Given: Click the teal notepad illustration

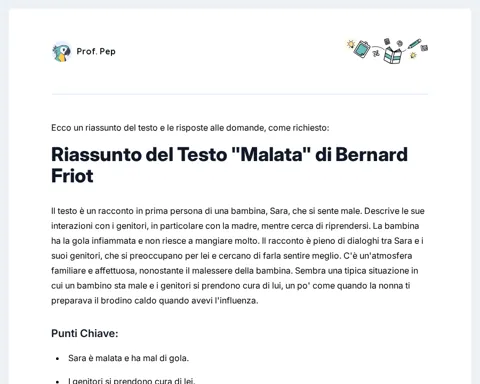Looking at the screenshot, I should 362,49.
